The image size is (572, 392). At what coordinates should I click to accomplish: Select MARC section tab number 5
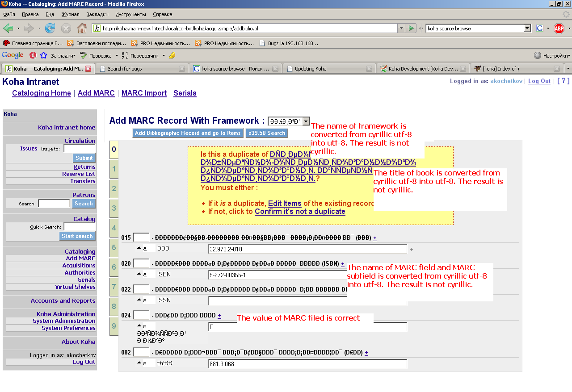tap(114, 247)
